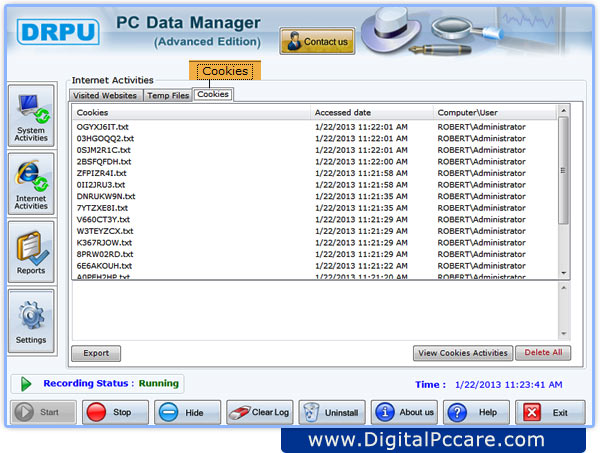
Task: Click the current time display
Action: point(509,385)
